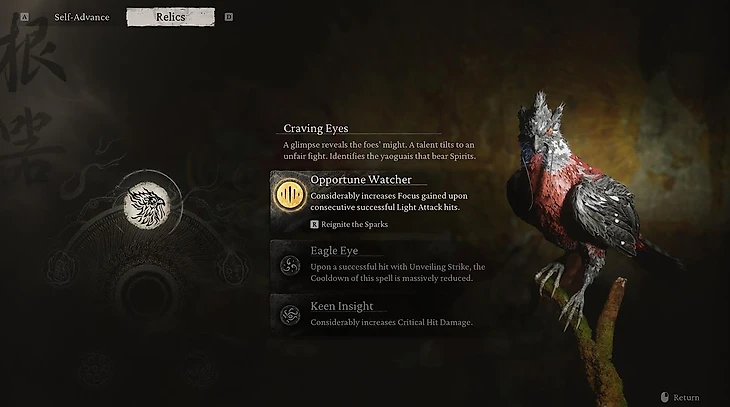Click Reignite the Sparks prompt
This screenshot has width=730, height=407.
[349, 224]
